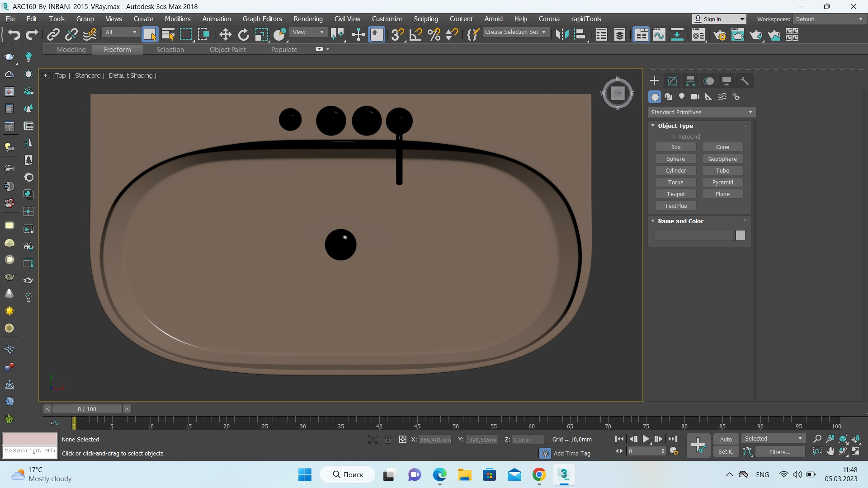Select the Move tool
868x488 pixels.
(x=225, y=34)
